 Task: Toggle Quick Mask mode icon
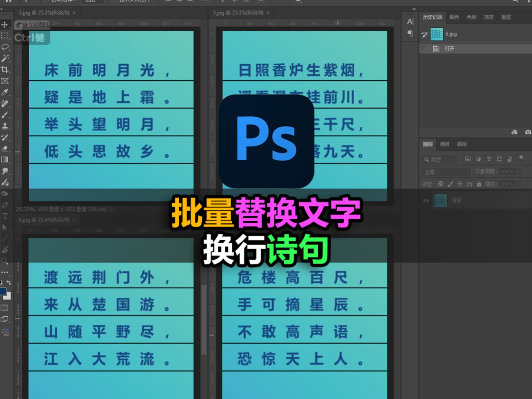click(5, 308)
